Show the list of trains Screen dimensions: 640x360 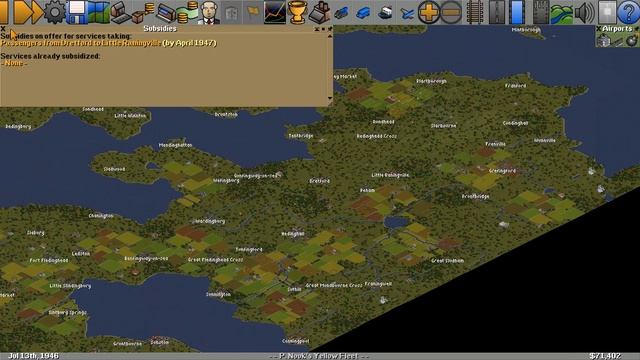click(x=341, y=12)
